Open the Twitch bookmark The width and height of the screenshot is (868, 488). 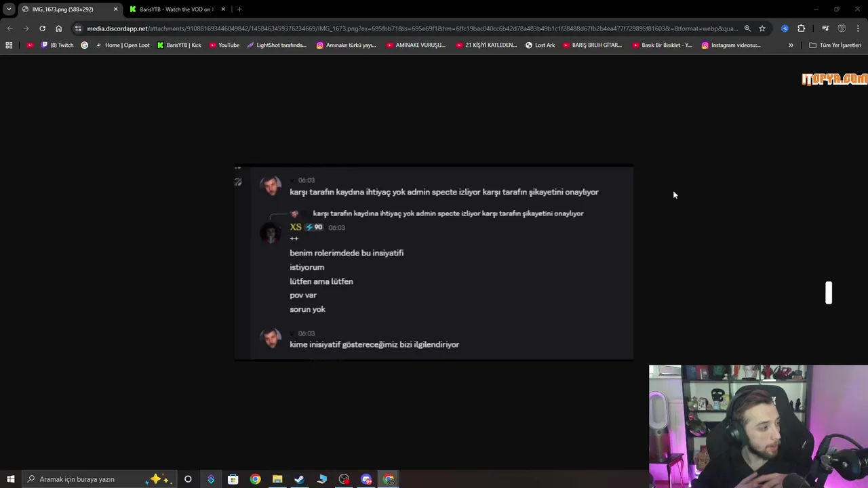[58, 45]
